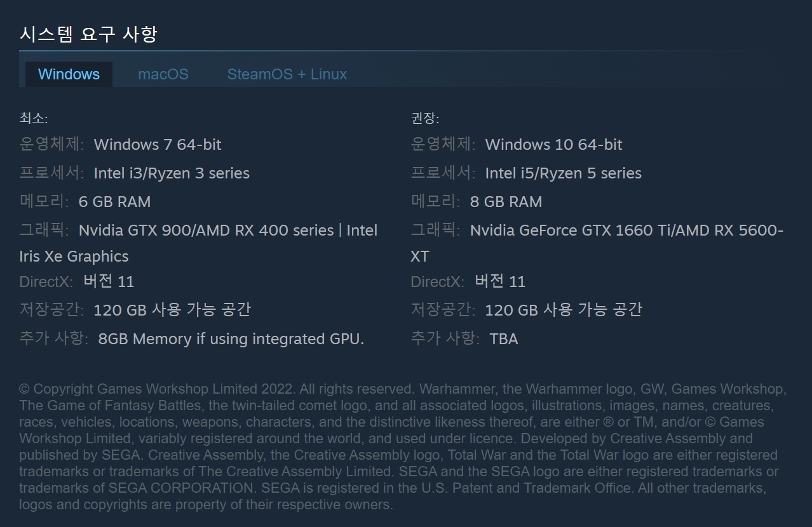Click 'Iris Xe Graphics' text
The width and height of the screenshot is (812, 527).
click(x=74, y=257)
